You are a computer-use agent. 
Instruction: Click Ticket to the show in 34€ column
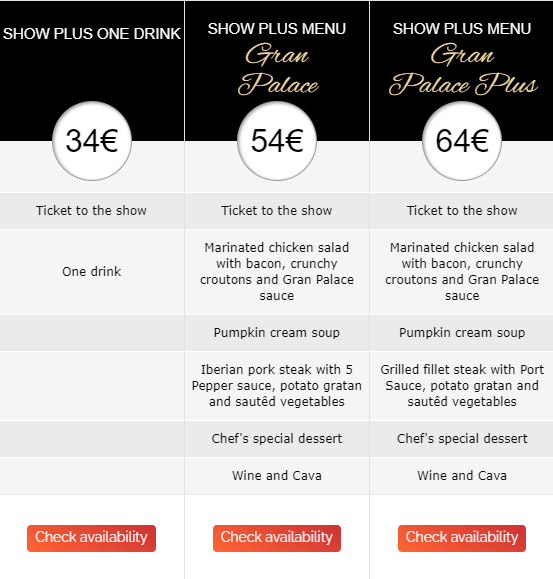tap(91, 210)
